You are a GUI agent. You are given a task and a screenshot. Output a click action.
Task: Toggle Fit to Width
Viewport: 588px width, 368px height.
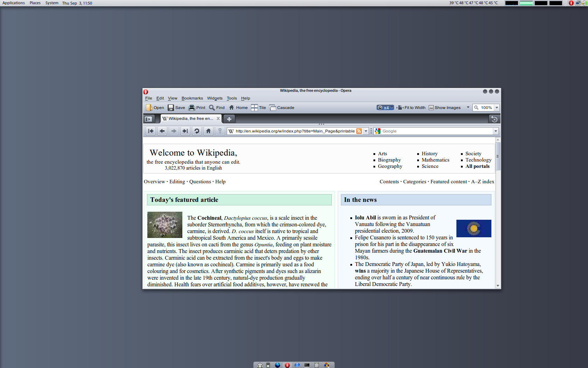(412, 108)
